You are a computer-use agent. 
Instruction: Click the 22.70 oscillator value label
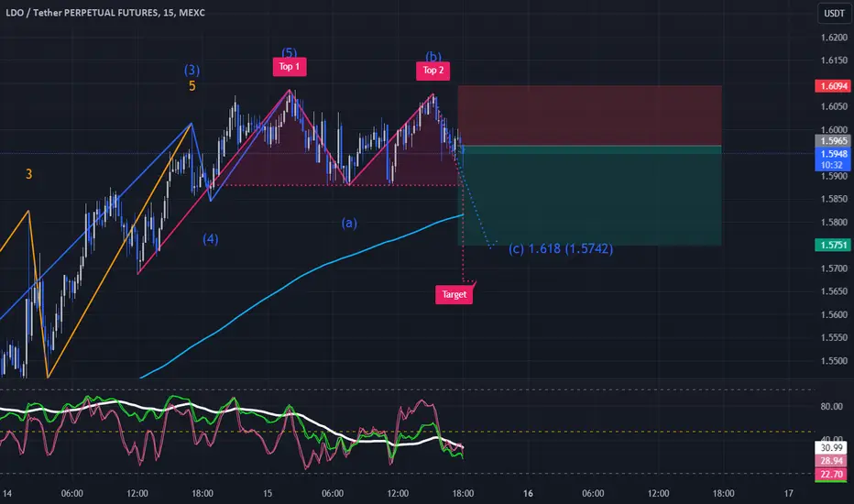[831, 475]
